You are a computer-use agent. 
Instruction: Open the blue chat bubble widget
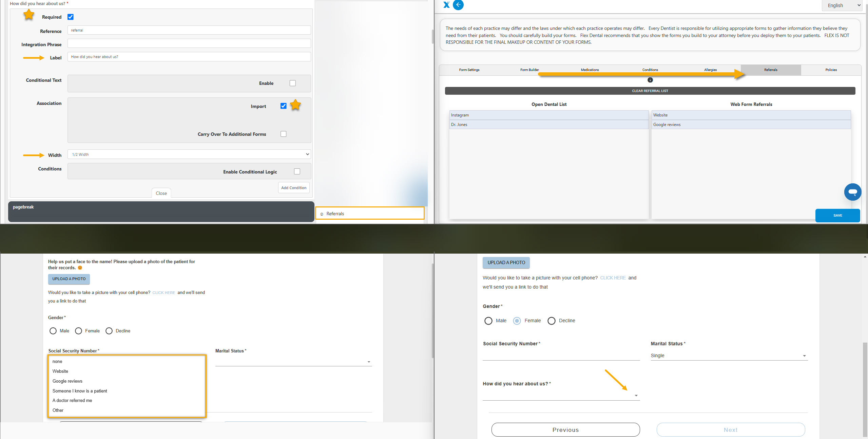[x=853, y=192]
